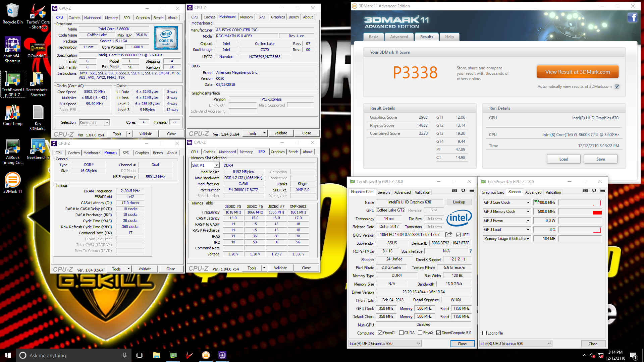This screenshot has height=362, width=644.
Task: Open GPU Load sensor dropdown
Action: [528, 230]
